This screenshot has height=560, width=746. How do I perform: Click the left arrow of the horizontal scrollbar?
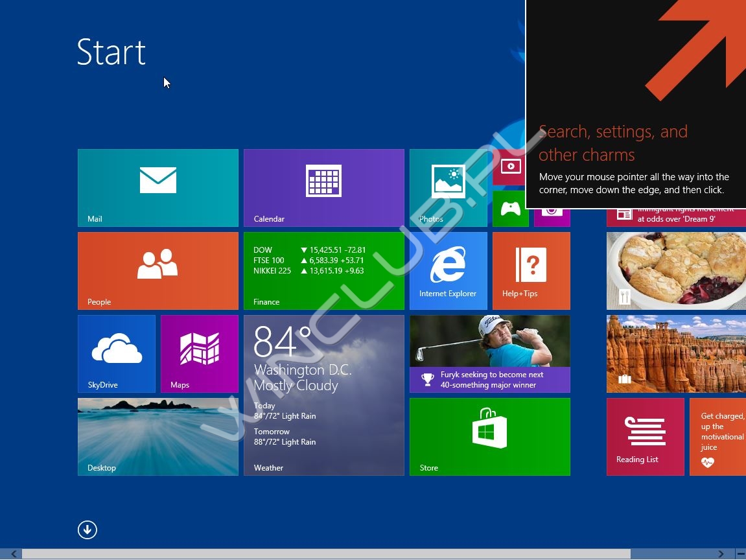click(14, 554)
